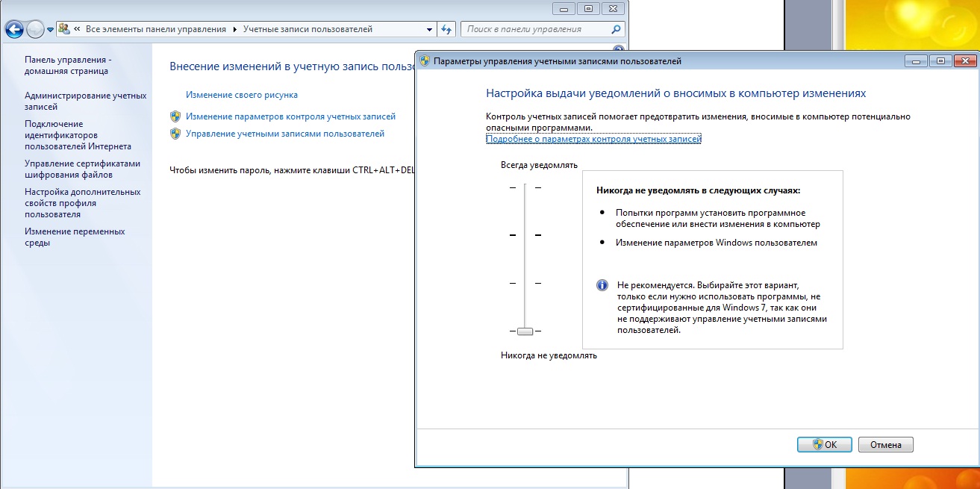Click the breadcrumb chevron after 'Все элементы панели управления'

click(234, 29)
